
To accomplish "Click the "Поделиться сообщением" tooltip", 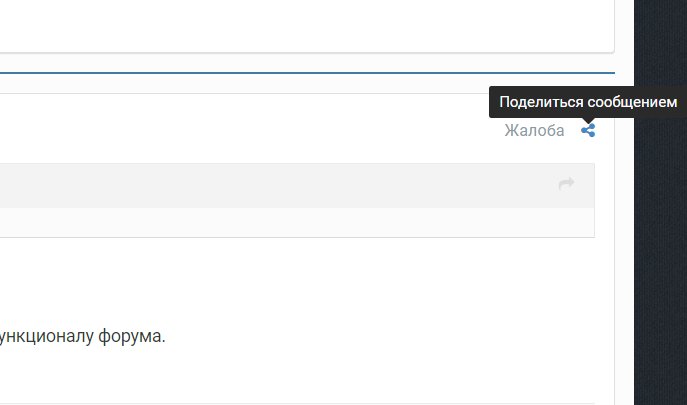I will coord(588,102).
